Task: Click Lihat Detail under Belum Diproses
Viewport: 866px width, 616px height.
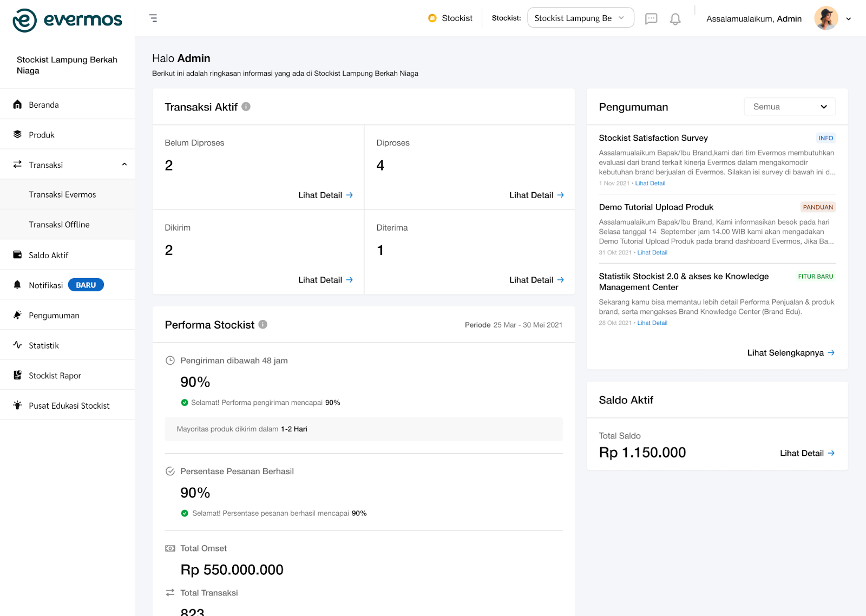Action: [x=325, y=195]
